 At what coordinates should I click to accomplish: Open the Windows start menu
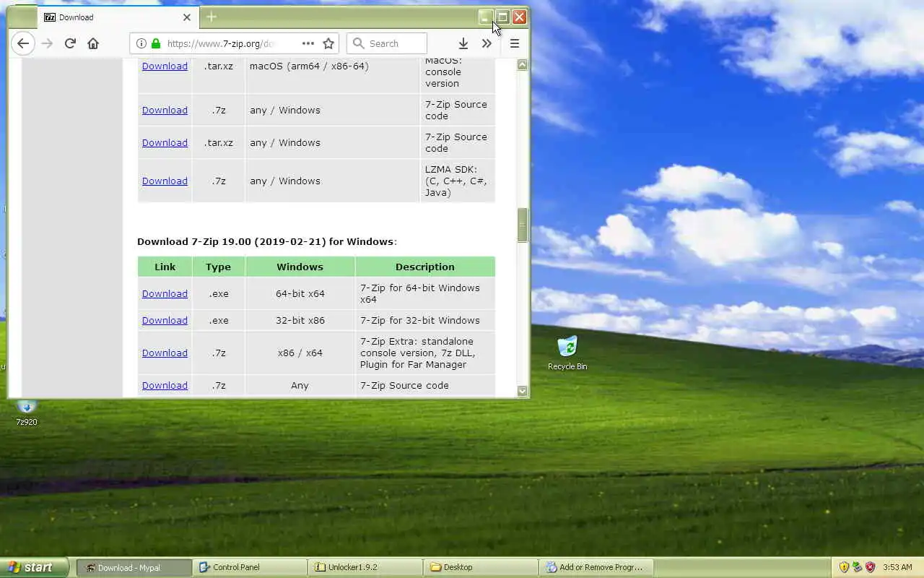coord(33,567)
